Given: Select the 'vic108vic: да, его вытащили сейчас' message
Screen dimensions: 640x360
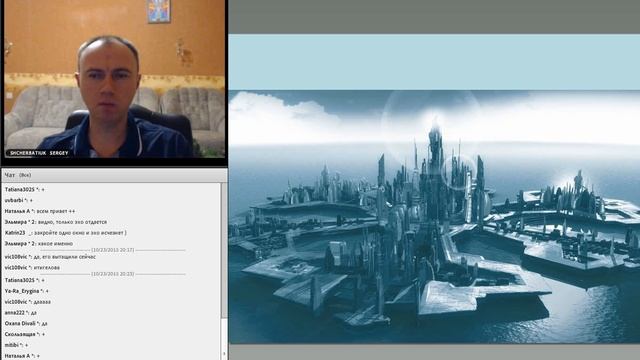Looking at the screenshot, I should 50,257.
